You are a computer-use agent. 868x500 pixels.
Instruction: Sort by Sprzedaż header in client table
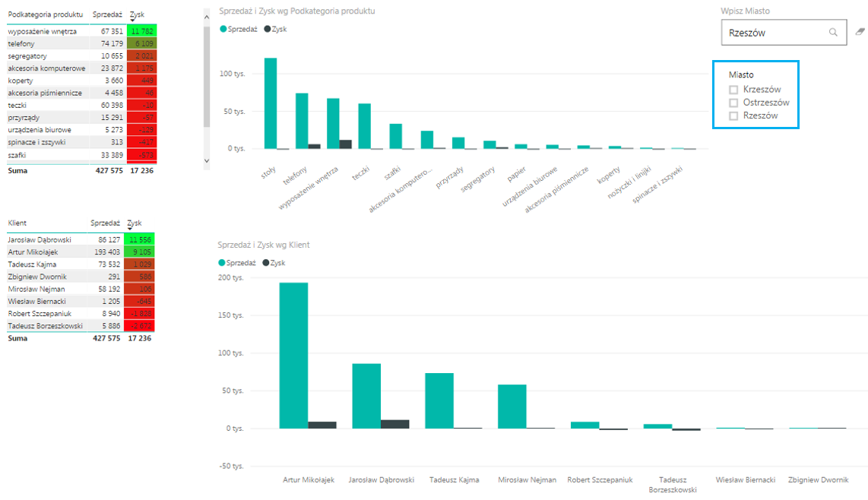point(105,223)
